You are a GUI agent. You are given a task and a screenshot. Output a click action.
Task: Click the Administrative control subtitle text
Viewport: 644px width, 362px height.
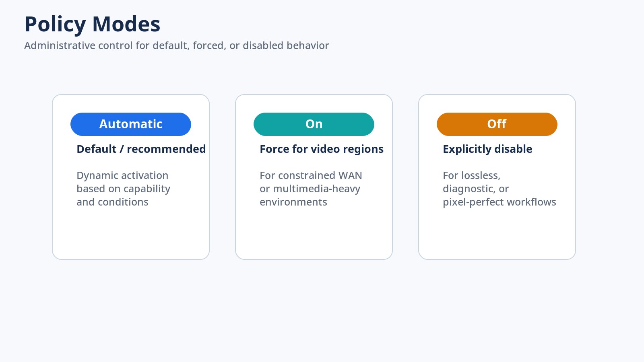(177, 45)
